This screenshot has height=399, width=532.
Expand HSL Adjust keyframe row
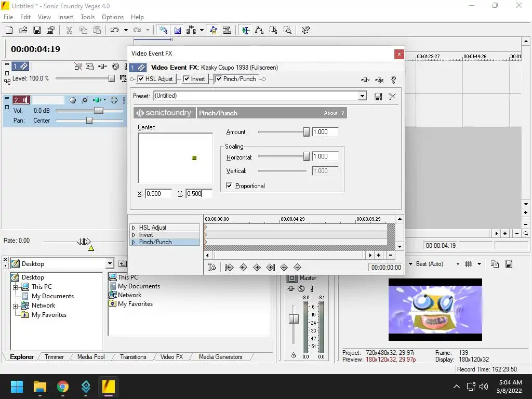[x=134, y=228]
